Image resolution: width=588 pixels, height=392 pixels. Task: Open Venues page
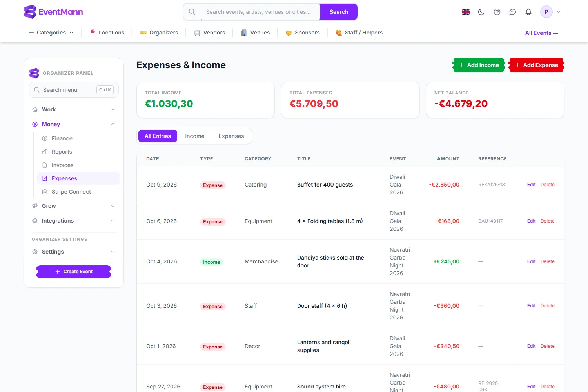pyautogui.click(x=255, y=33)
